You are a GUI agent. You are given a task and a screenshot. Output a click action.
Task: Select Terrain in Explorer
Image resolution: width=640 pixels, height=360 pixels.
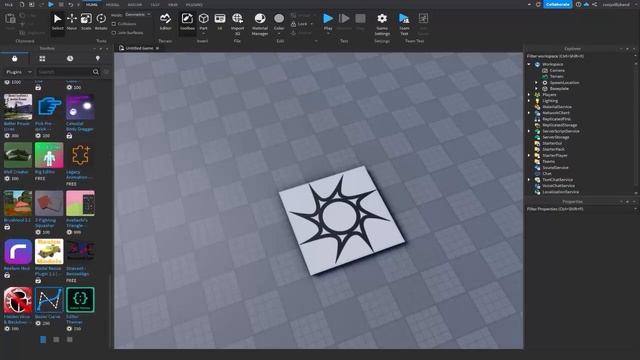tap(557, 76)
